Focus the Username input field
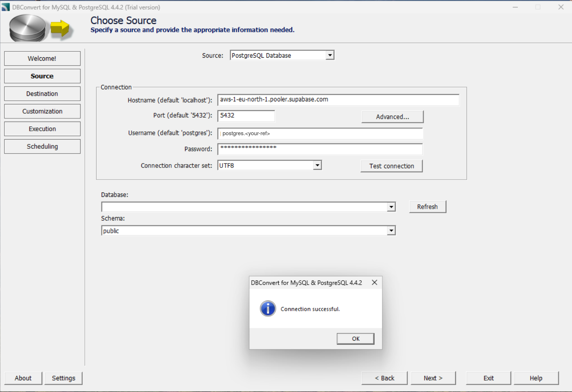This screenshot has width=572, height=392. point(320,133)
